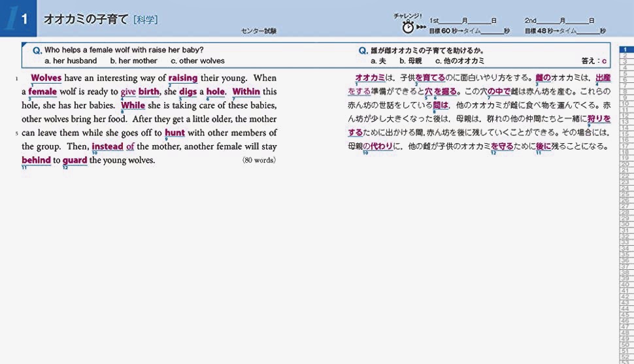
Task: Click the highlighted Japanese '後に'
Action: coord(543,146)
